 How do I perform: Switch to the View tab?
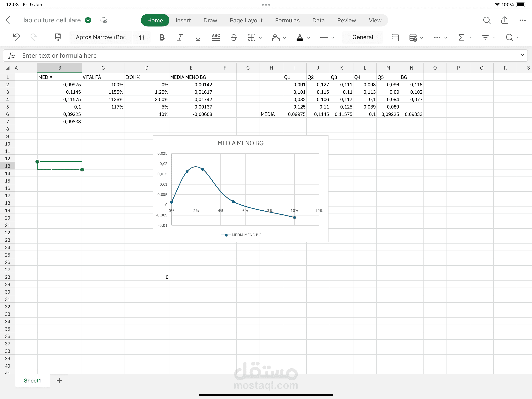(375, 20)
